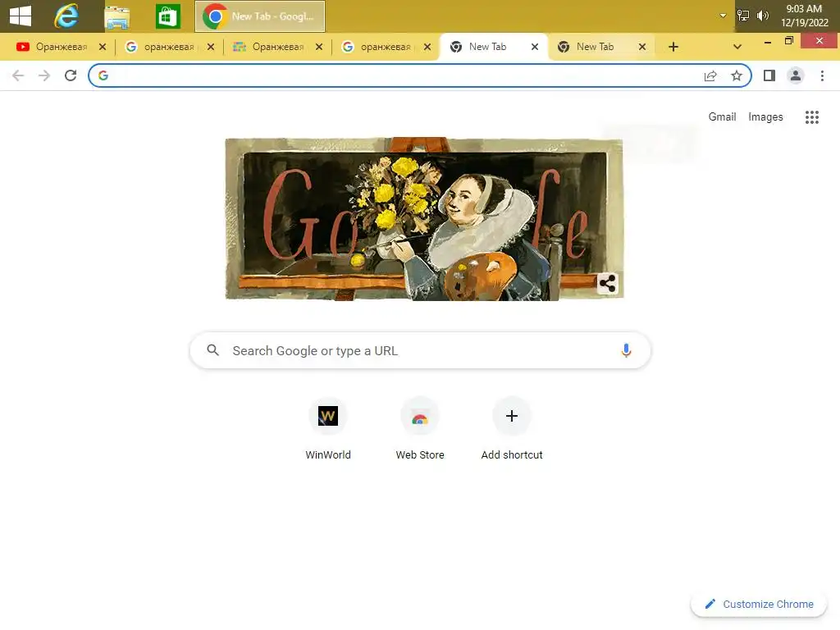Close the third tab titled Оранжевая
The width and height of the screenshot is (840, 630).
tap(319, 47)
